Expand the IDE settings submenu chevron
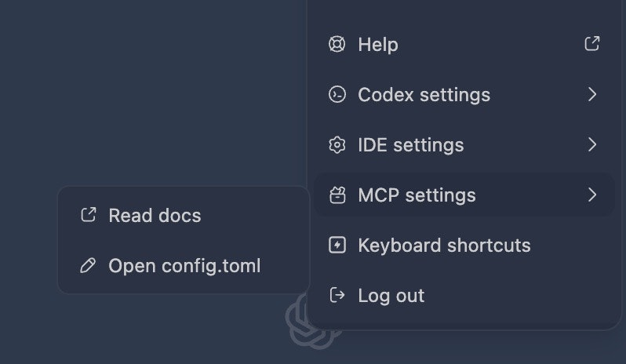626x364 pixels. pos(592,145)
